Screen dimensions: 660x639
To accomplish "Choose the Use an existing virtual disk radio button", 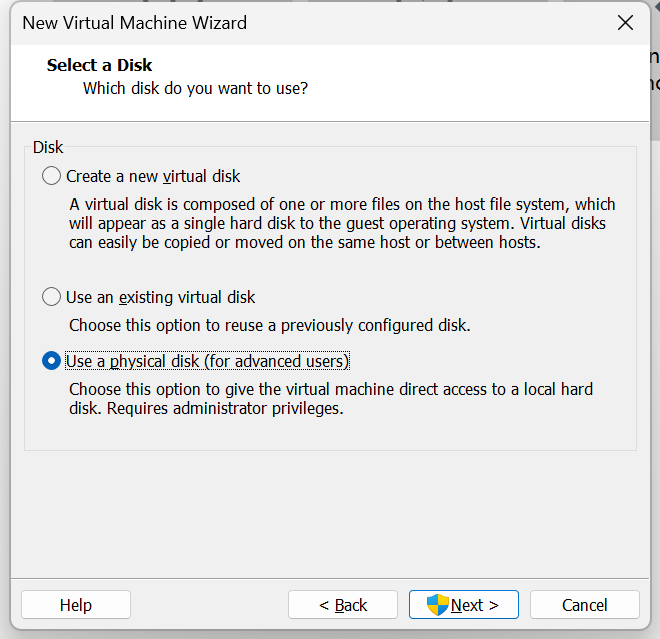I will coord(51,297).
